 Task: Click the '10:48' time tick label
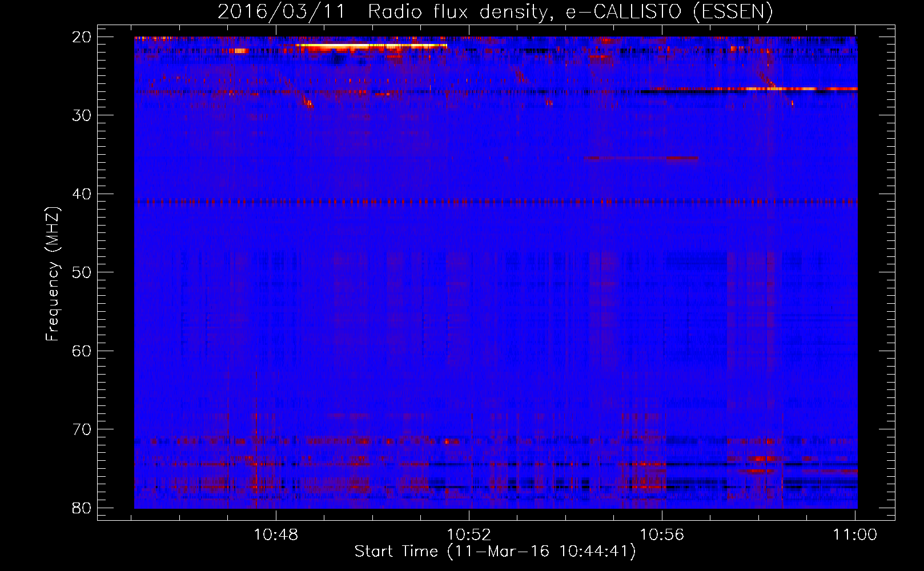click(x=276, y=534)
